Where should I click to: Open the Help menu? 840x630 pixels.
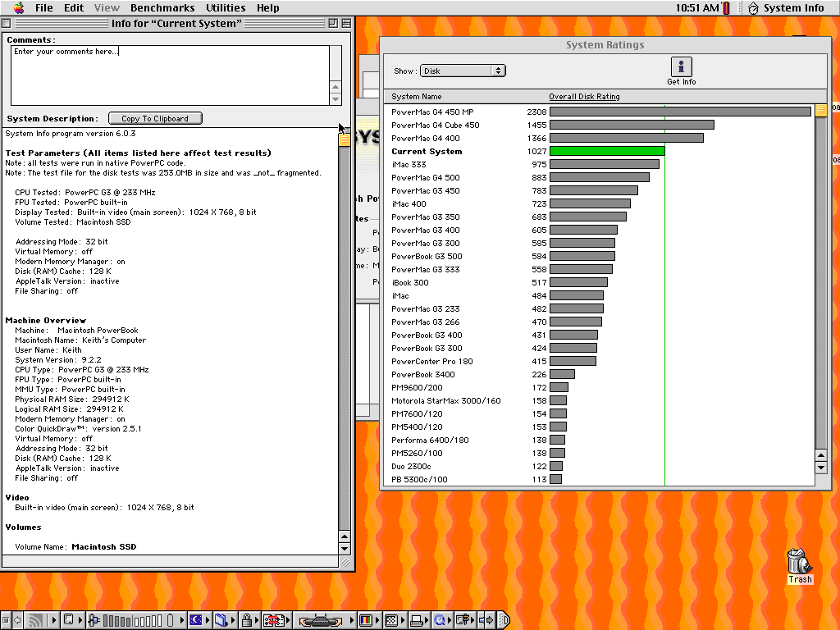point(268,7)
